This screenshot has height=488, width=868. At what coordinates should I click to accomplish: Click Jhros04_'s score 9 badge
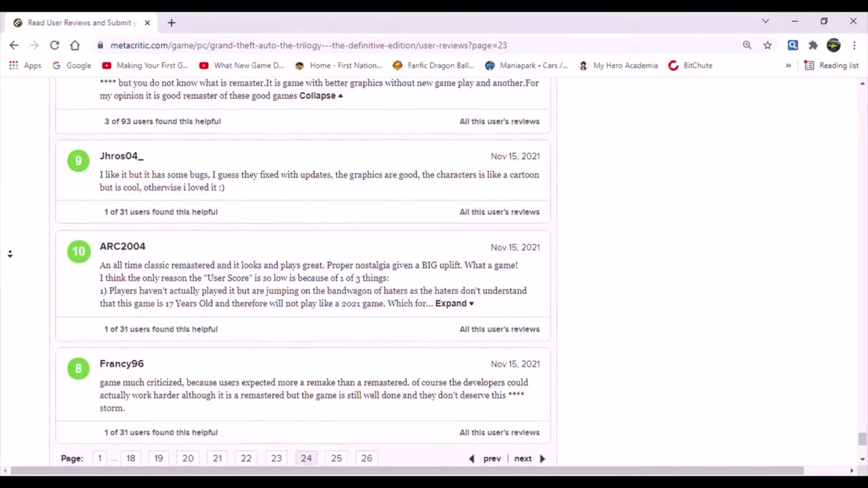(79, 161)
